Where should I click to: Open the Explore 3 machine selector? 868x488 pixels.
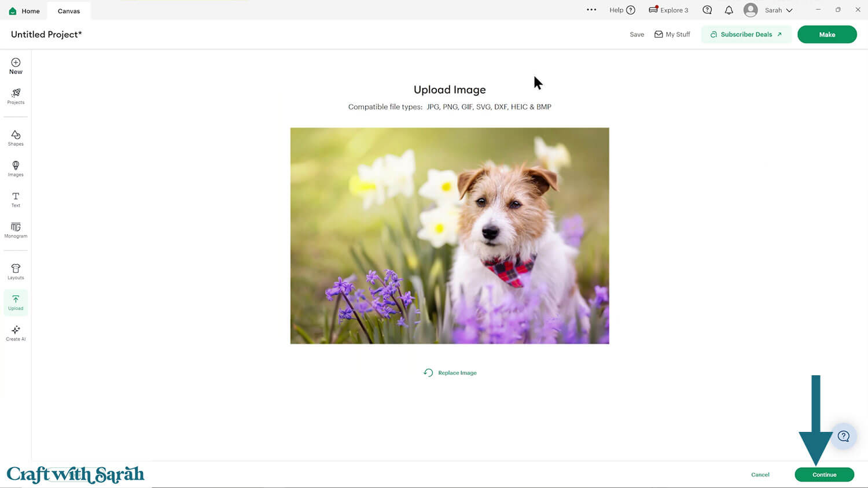[668, 10]
